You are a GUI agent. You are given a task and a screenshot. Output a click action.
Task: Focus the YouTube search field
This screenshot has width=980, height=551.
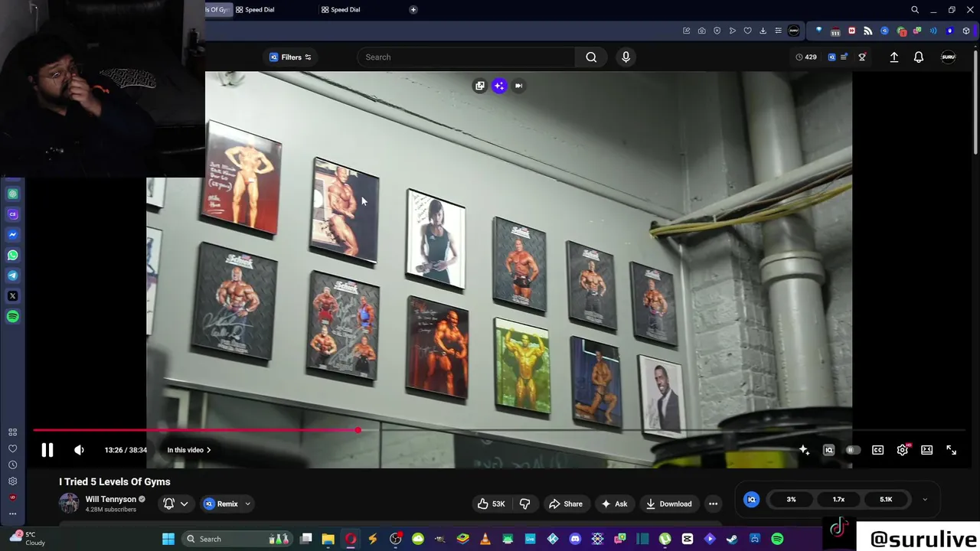[x=465, y=57]
